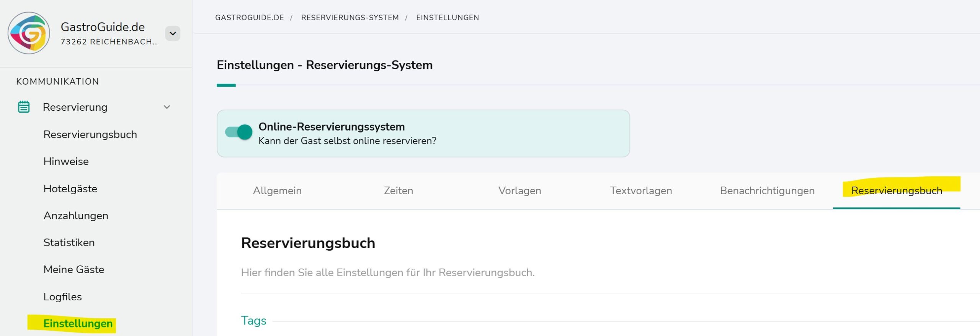Open the Vorlagen tab
This screenshot has width=980, height=336.
(519, 191)
